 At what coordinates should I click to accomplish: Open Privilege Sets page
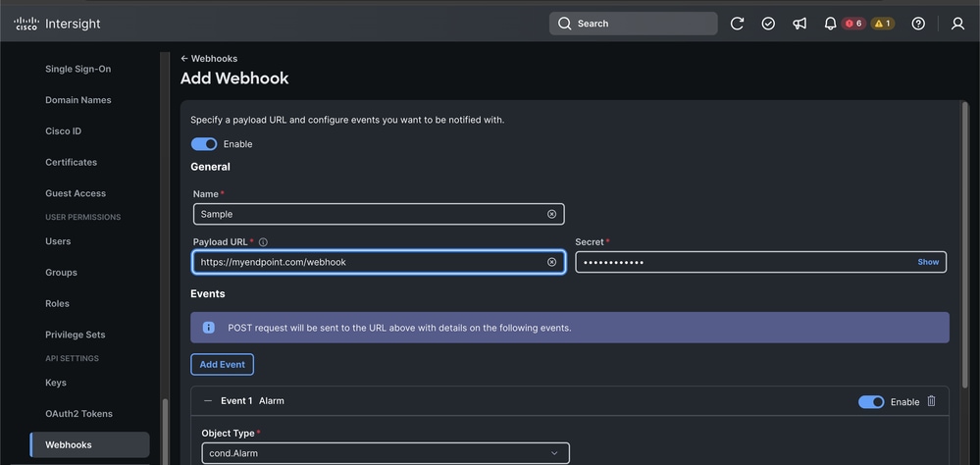click(x=76, y=335)
